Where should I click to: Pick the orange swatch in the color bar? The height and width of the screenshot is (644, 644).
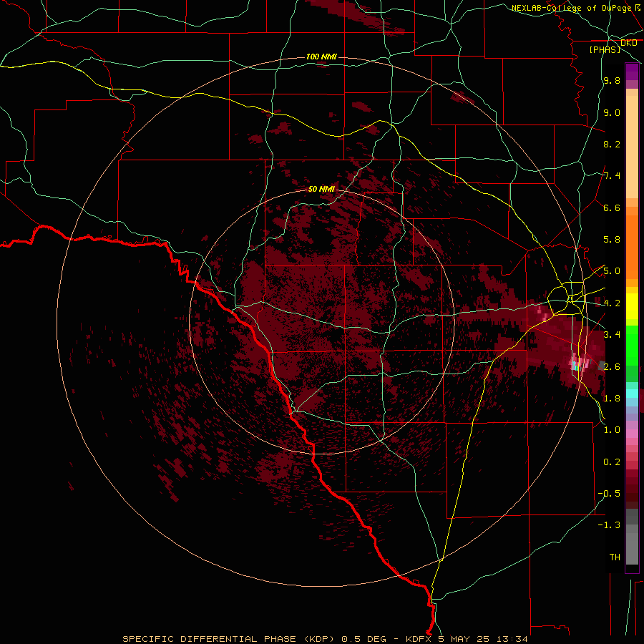(x=632, y=247)
